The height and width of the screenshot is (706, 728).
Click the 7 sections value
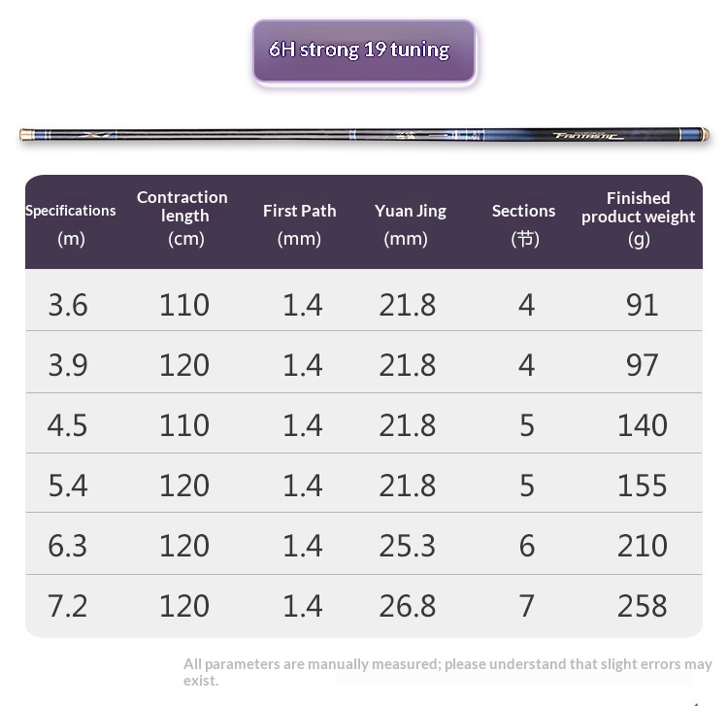tap(526, 606)
